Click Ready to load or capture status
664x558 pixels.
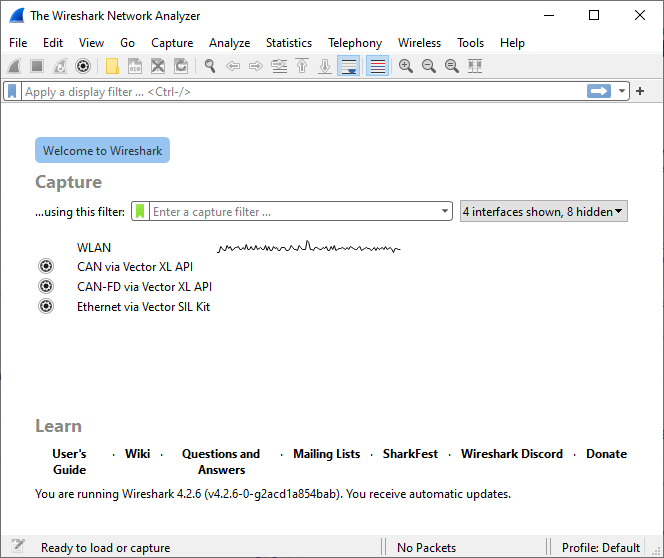coord(105,547)
